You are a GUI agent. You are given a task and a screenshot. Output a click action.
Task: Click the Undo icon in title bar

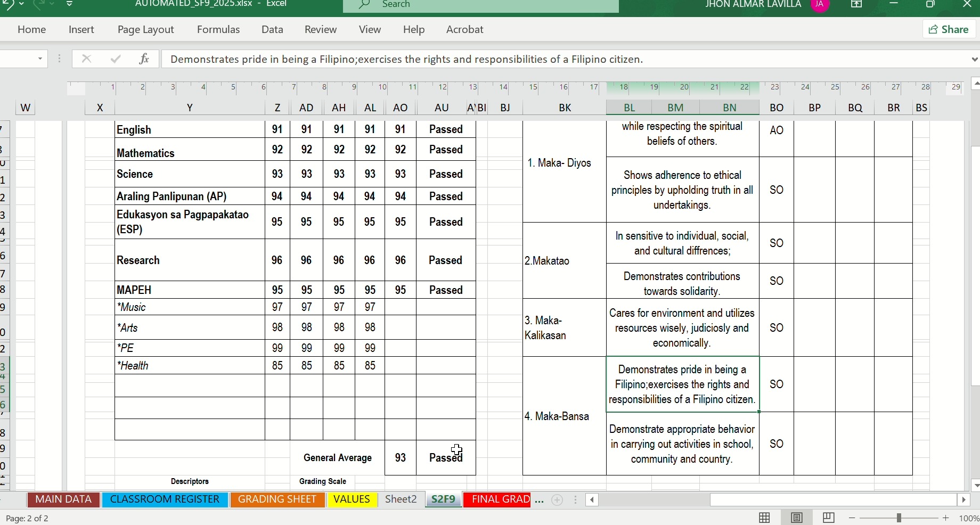(x=9, y=4)
